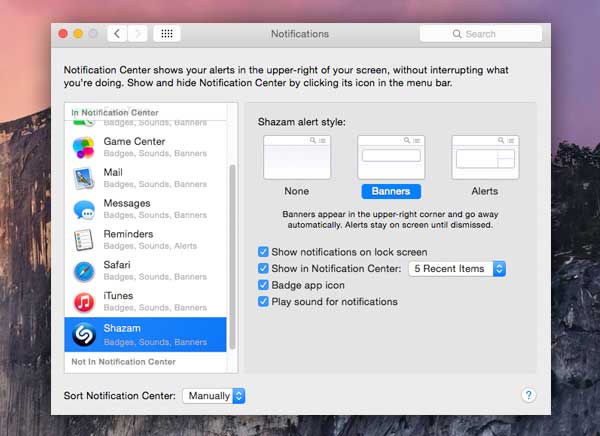
Task: Click the Mail stamp icon
Action: point(84,178)
